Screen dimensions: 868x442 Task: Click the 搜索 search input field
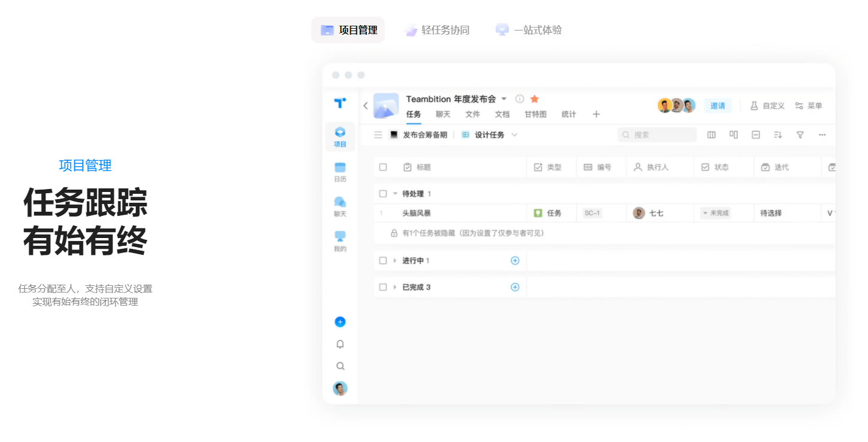click(657, 135)
